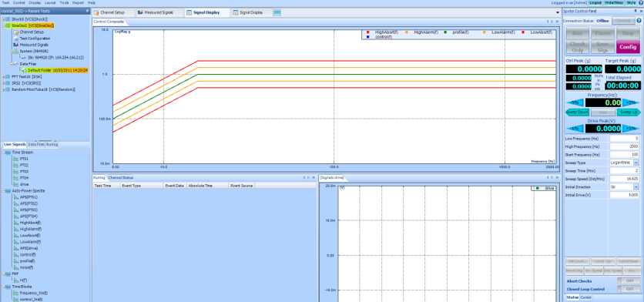Image resolution: width=644 pixels, height=302 pixels.
Task: Click the -5% frequency arrow button
Action: point(574,102)
